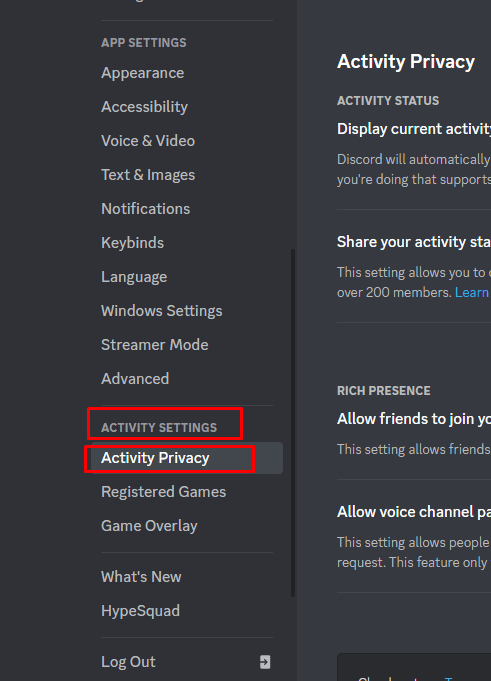The image size is (491, 681).
Task: Click the settings sidebar scrollbar
Action: (293, 423)
